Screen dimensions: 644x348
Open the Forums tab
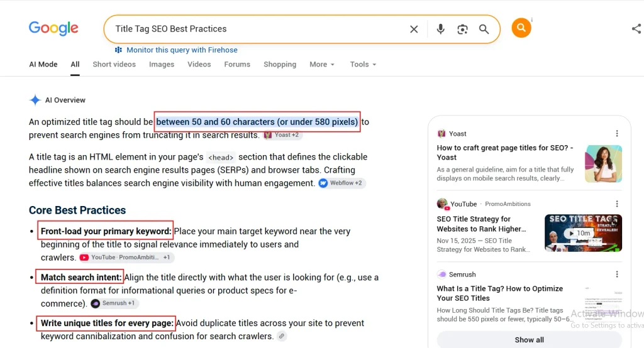point(237,65)
